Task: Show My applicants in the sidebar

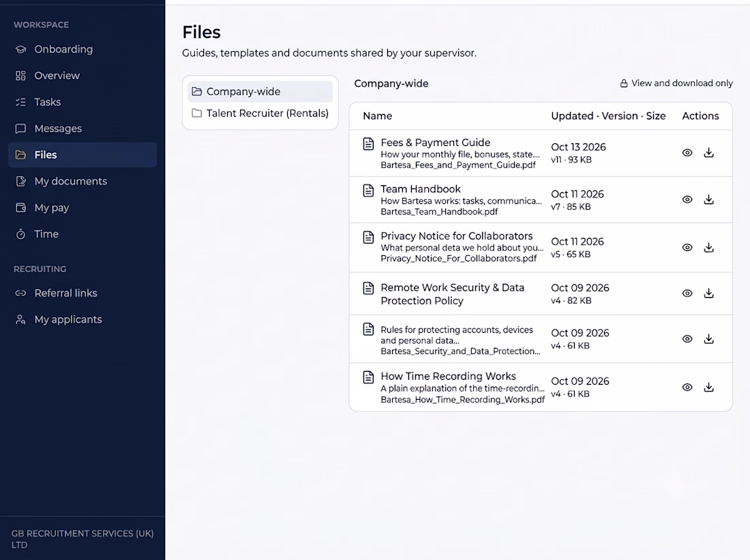Action: tap(82, 319)
